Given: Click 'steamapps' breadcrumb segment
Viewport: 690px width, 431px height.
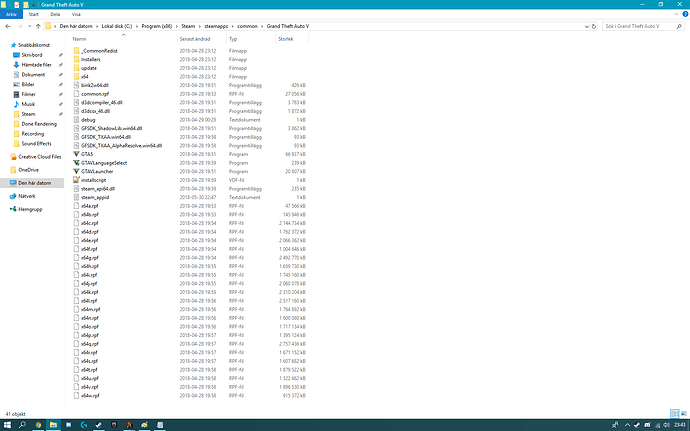Looking at the screenshot, I should pos(216,26).
